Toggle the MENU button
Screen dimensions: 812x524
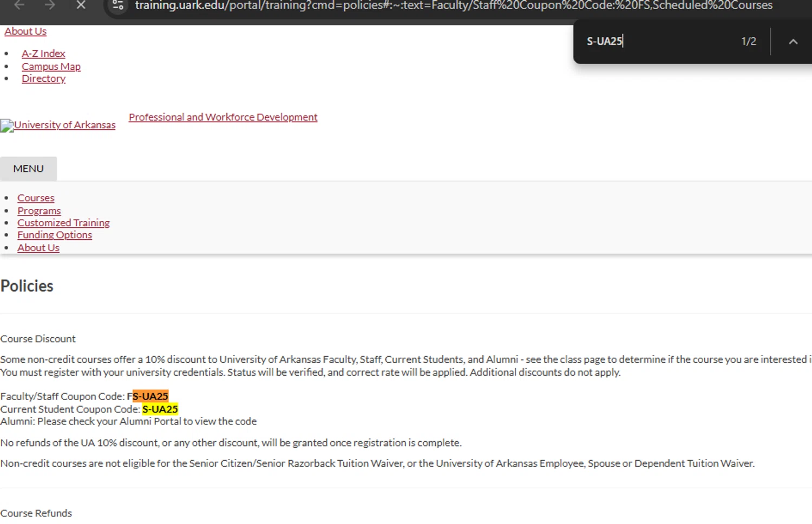point(28,168)
